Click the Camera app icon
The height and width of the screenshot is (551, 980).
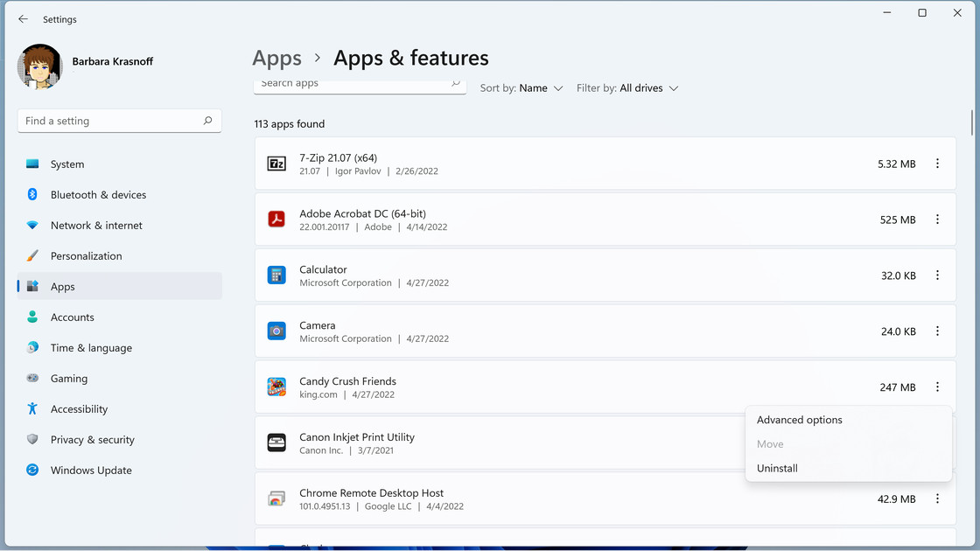coord(276,331)
